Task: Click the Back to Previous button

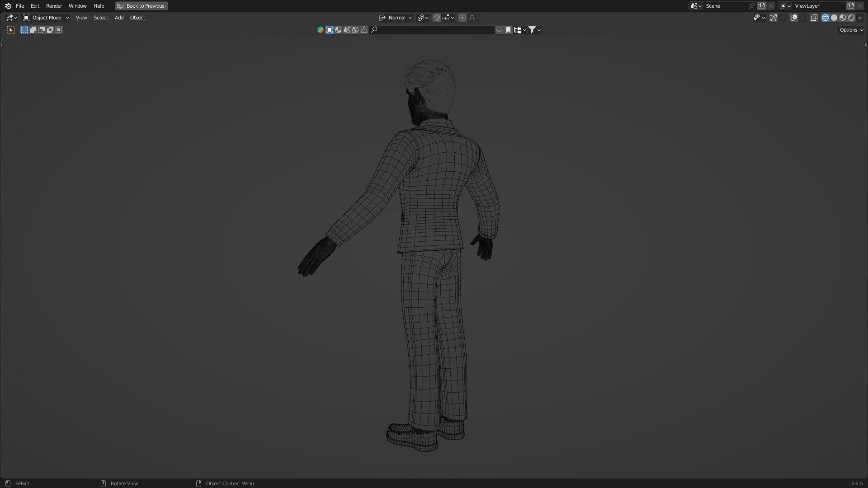Action: click(142, 6)
